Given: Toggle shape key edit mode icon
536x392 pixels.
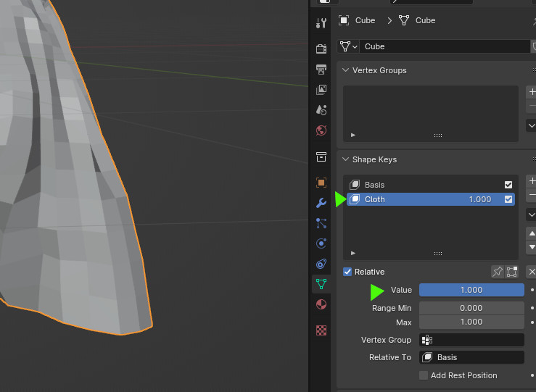Looking at the screenshot, I should tap(512, 272).
